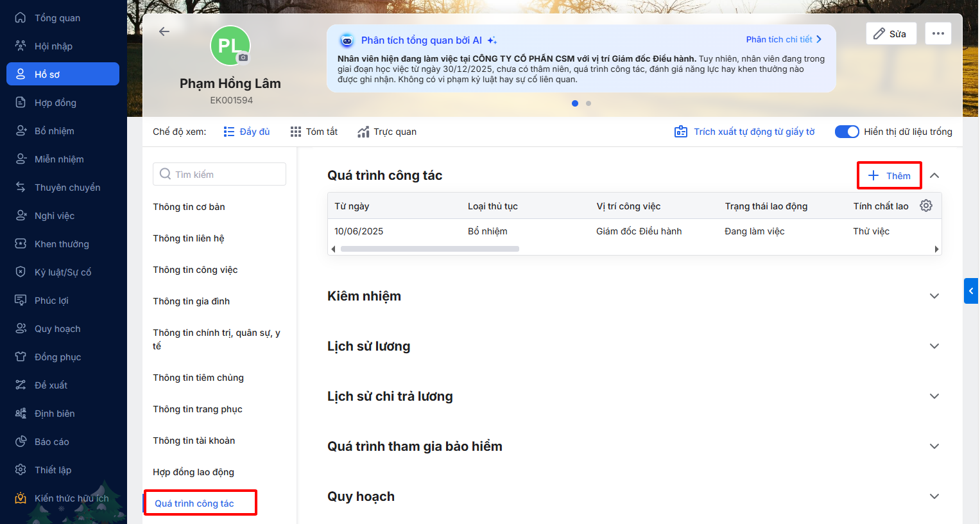This screenshot has width=980, height=524.
Task: Click the Kiến thức hữu ích icon
Action: 21,498
